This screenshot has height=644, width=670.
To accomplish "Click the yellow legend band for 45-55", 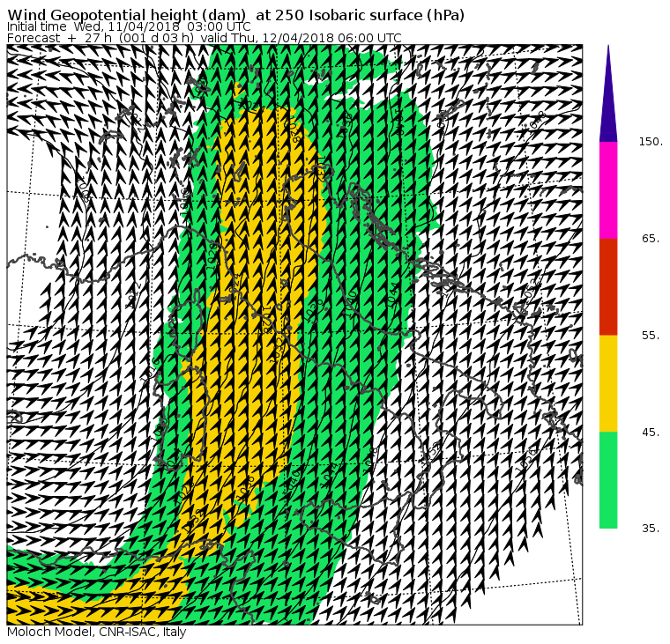I will (x=608, y=383).
